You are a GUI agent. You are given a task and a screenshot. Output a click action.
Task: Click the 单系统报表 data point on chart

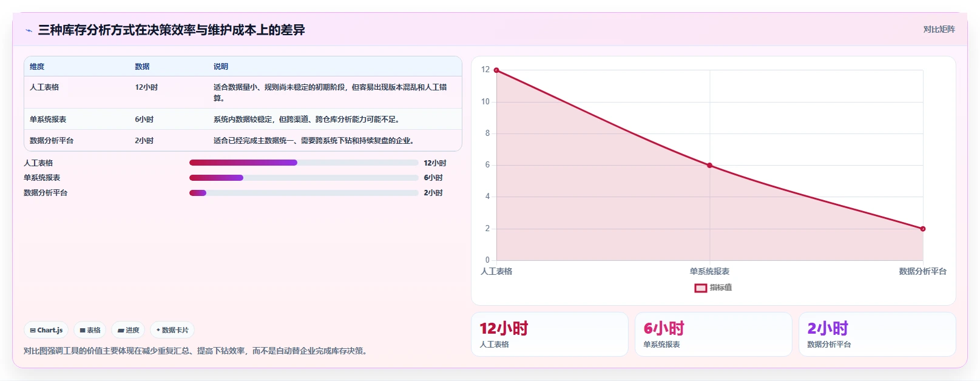coord(709,166)
